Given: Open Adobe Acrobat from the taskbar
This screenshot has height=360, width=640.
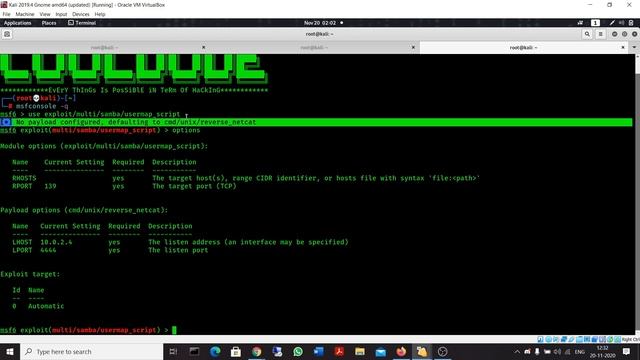Looking at the screenshot, I should [x=339, y=351].
